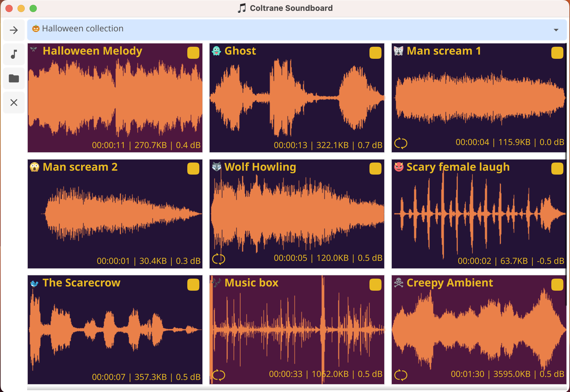Click the arrow icon in the sidebar

[14, 30]
